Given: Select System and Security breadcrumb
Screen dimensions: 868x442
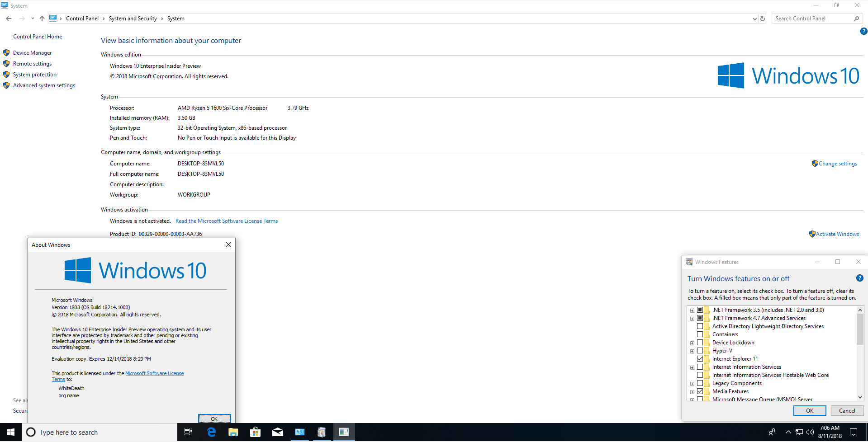Looking at the screenshot, I should coord(133,19).
